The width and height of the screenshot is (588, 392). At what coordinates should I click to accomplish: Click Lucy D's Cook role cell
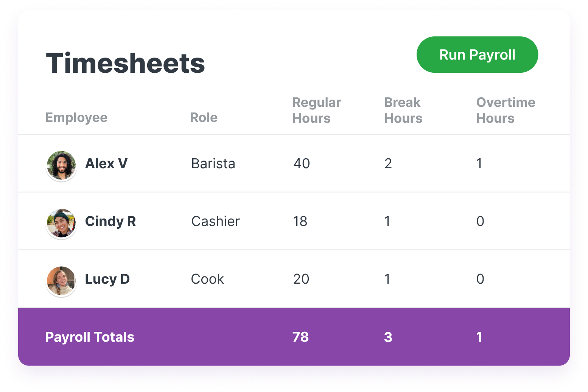click(x=207, y=279)
